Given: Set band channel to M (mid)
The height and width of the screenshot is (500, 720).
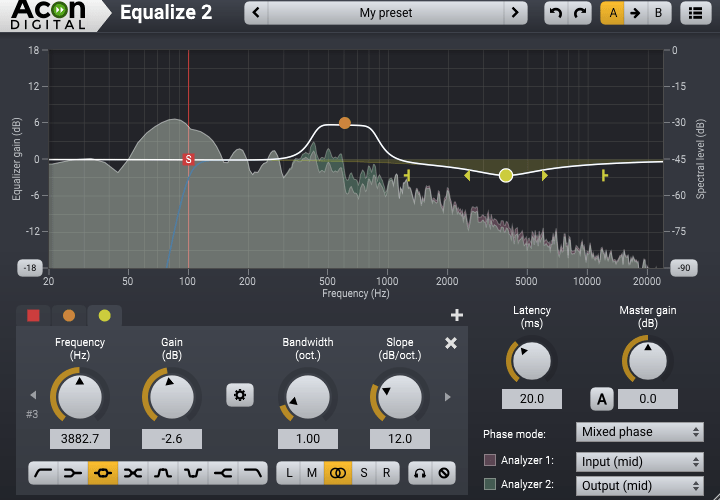Looking at the screenshot, I should pyautogui.click(x=312, y=473).
